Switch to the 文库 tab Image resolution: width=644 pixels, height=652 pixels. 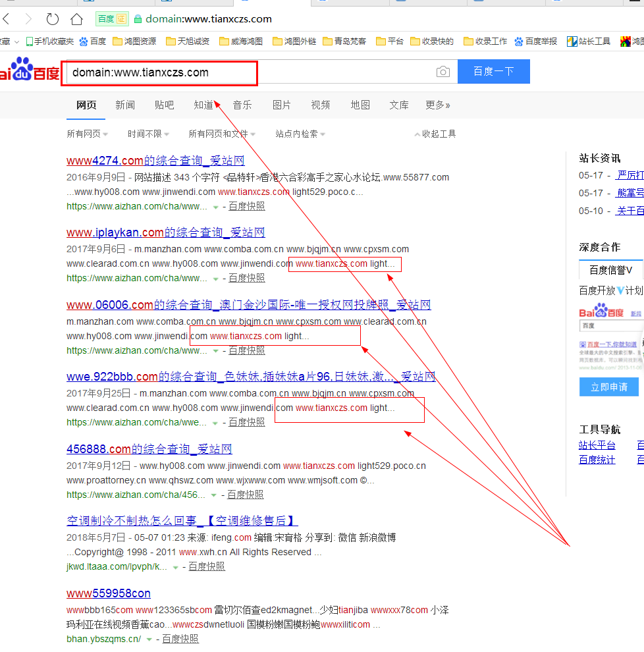point(398,105)
